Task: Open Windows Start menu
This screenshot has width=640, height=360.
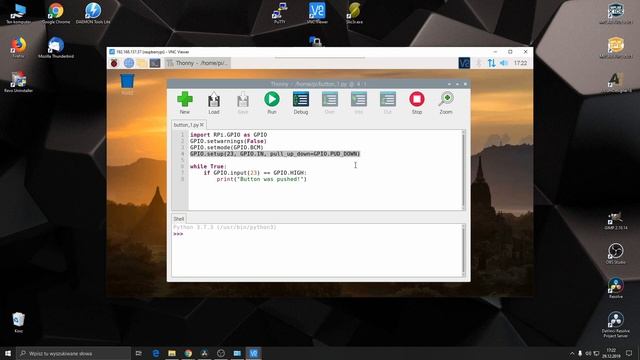Action: click(x=8, y=353)
